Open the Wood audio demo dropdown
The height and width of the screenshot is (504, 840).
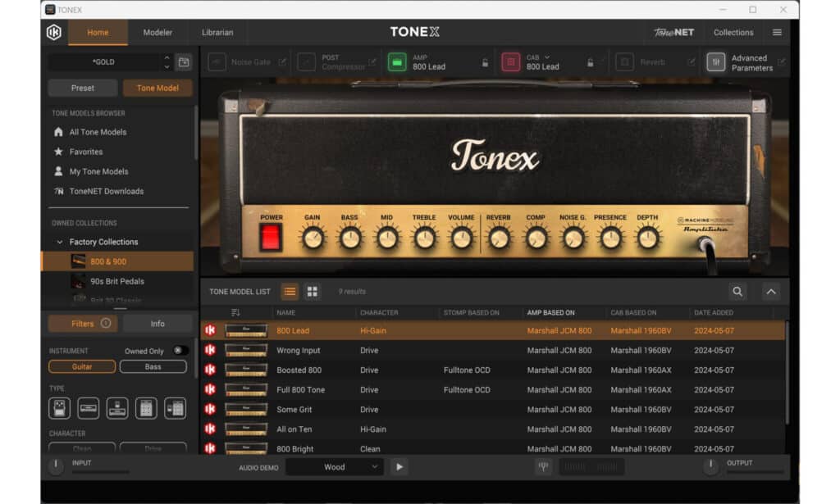pyautogui.click(x=335, y=467)
